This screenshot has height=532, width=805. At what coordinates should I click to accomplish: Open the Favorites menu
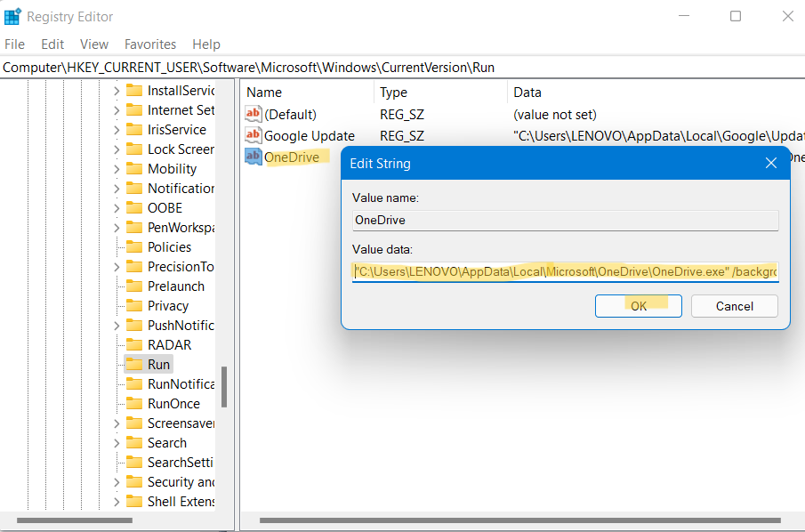tap(150, 44)
